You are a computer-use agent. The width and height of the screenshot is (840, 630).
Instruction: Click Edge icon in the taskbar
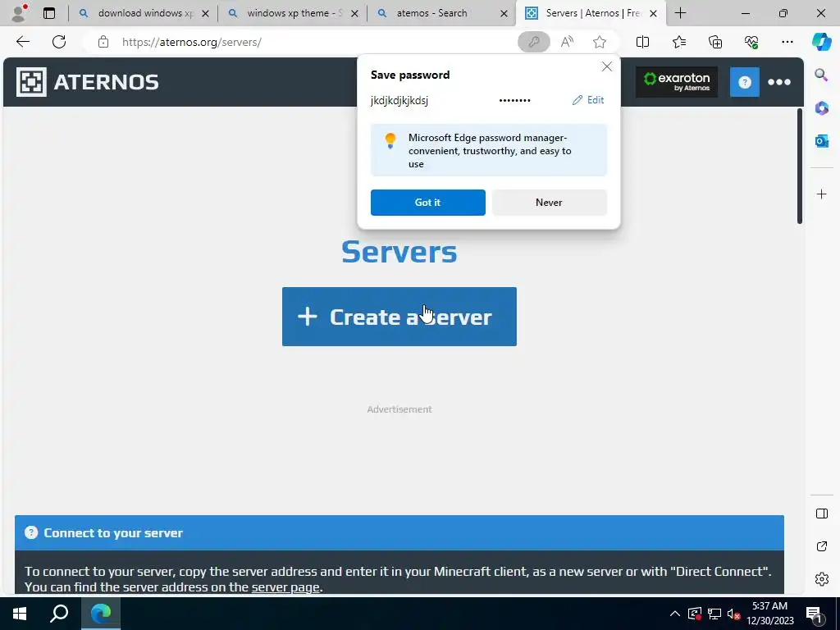pyautogui.click(x=100, y=614)
